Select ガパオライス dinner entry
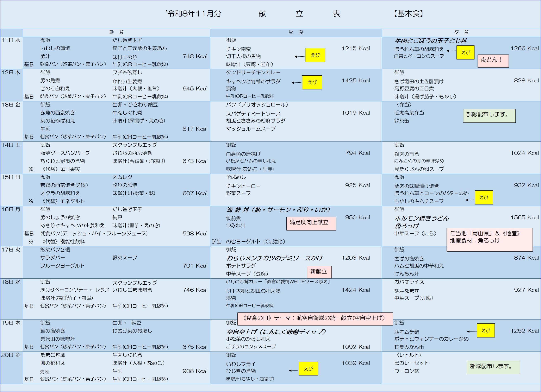Image resolution: width=541 pixels, height=392 pixels. pos(409,282)
